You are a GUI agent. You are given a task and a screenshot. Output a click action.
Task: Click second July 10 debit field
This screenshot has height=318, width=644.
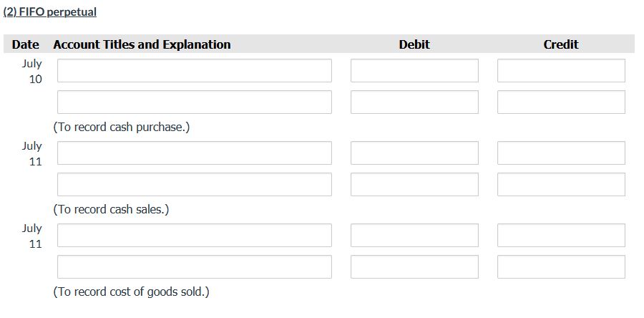pos(414,102)
